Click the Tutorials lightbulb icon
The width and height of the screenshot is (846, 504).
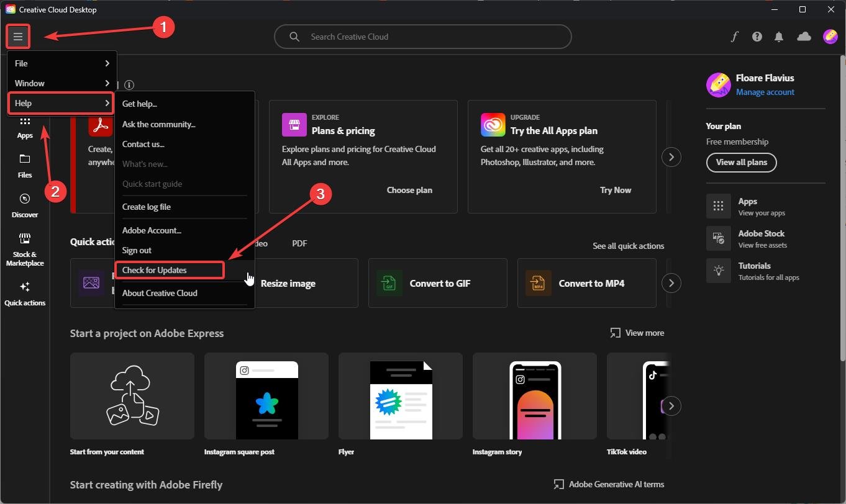point(718,271)
